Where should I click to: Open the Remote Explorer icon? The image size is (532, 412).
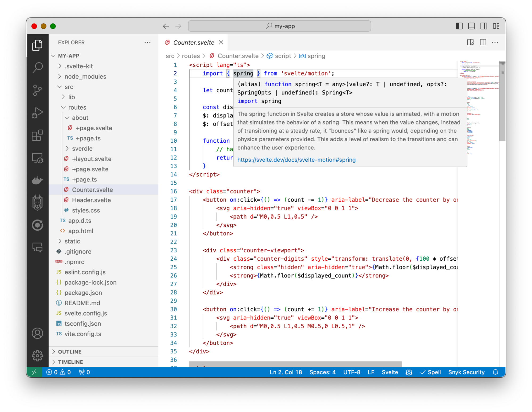[x=38, y=157]
